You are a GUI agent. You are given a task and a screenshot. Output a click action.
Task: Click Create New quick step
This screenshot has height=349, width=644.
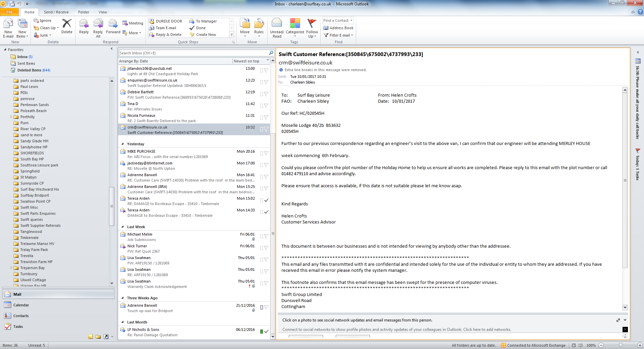point(203,35)
